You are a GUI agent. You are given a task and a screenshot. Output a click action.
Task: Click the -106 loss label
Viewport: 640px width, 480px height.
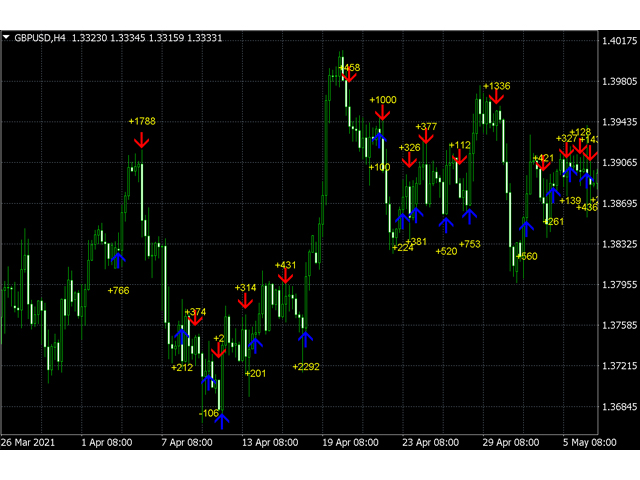pos(209,413)
